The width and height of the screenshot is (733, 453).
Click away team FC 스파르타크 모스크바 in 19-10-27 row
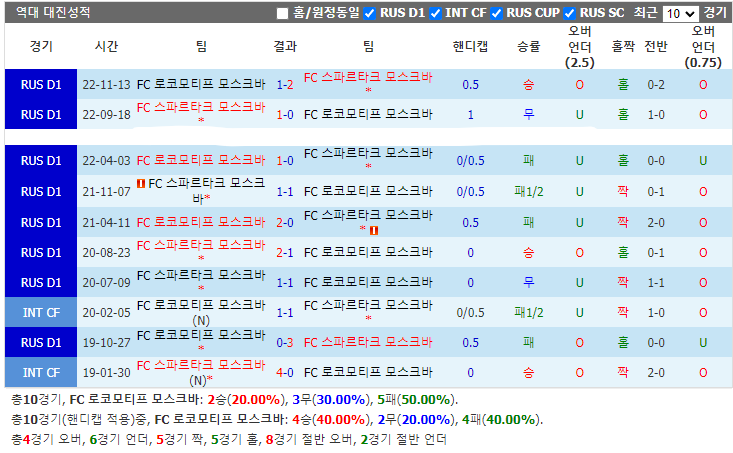click(368, 343)
